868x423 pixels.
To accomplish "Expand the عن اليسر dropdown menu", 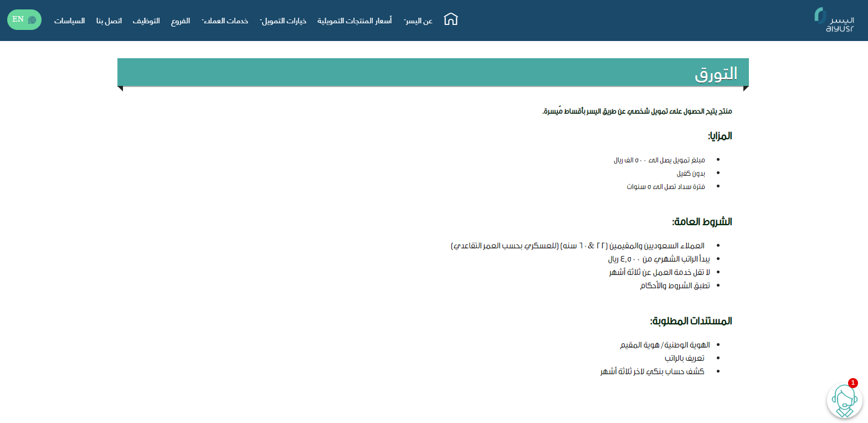I will click(x=418, y=21).
